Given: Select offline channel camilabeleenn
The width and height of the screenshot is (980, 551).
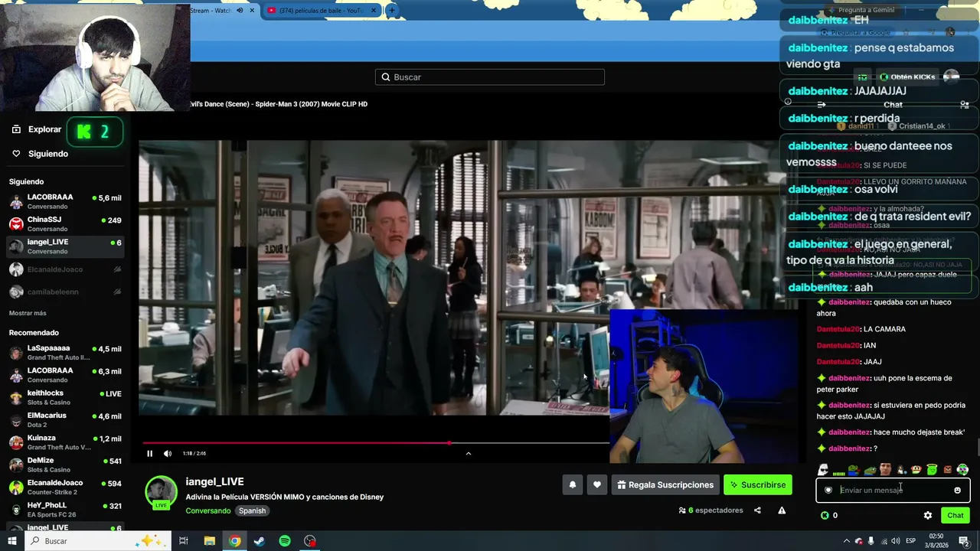Looking at the screenshot, I should coord(65,292).
